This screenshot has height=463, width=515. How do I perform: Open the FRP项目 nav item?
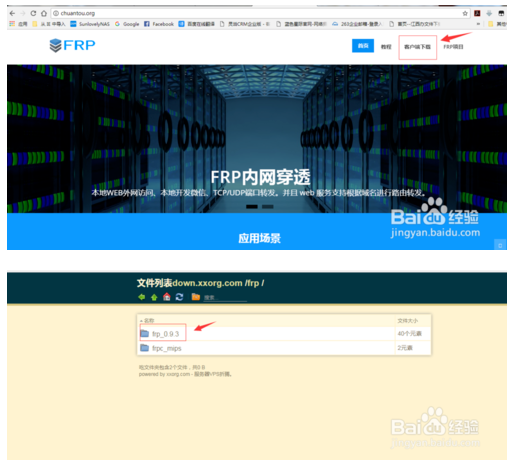pyautogui.click(x=453, y=47)
